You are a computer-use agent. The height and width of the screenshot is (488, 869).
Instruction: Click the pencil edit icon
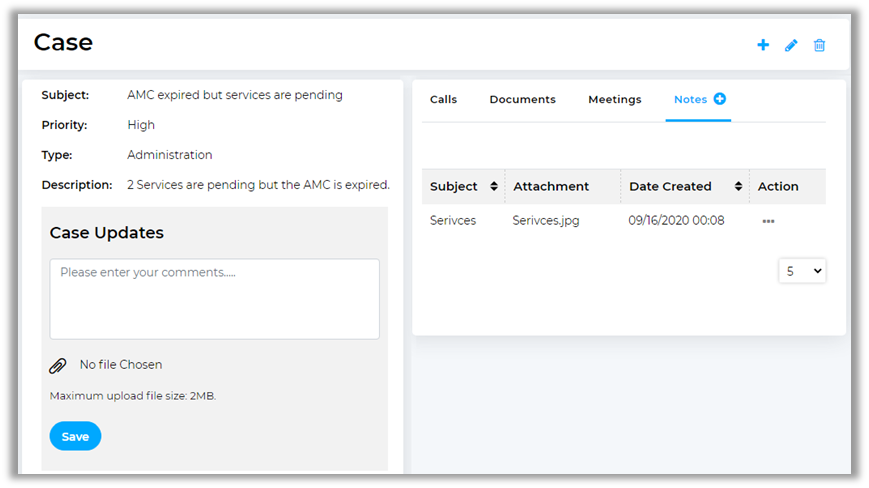[791, 45]
